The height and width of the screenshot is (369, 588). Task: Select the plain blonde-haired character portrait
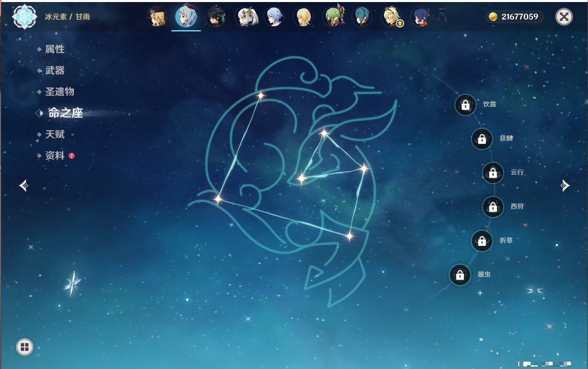[304, 17]
